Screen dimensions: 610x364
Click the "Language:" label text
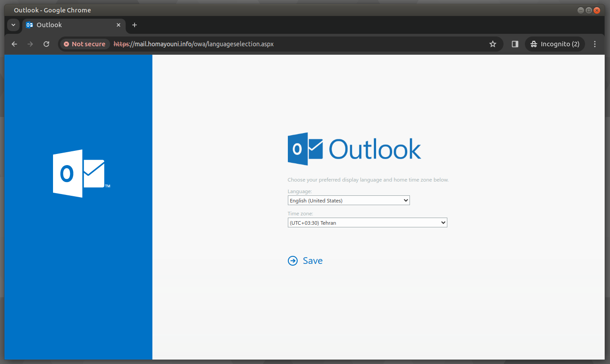click(x=300, y=191)
